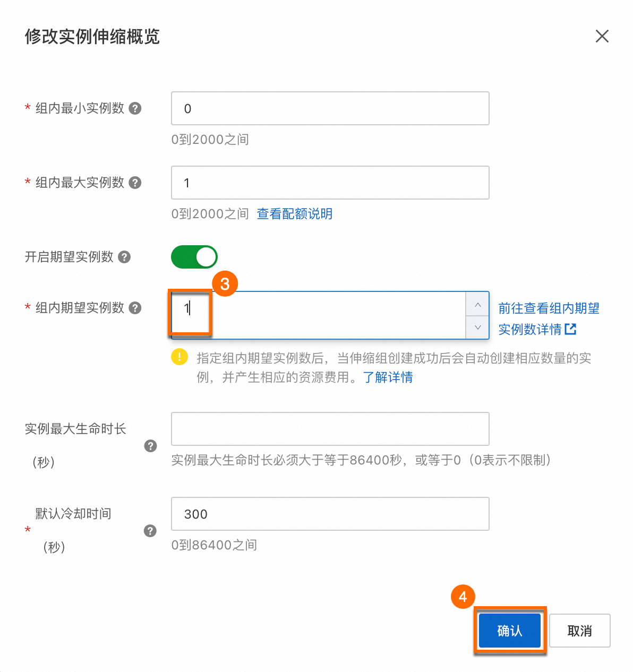Viewport: 633px width, 672px height.
Task: Close the 修改实例伸缩概览 dialog
Action: pos(602,36)
